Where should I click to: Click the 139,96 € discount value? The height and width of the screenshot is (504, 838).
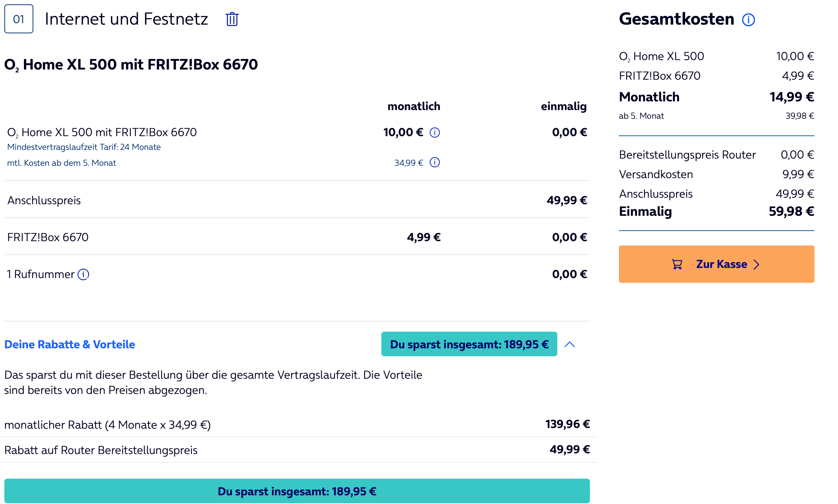pos(567,424)
